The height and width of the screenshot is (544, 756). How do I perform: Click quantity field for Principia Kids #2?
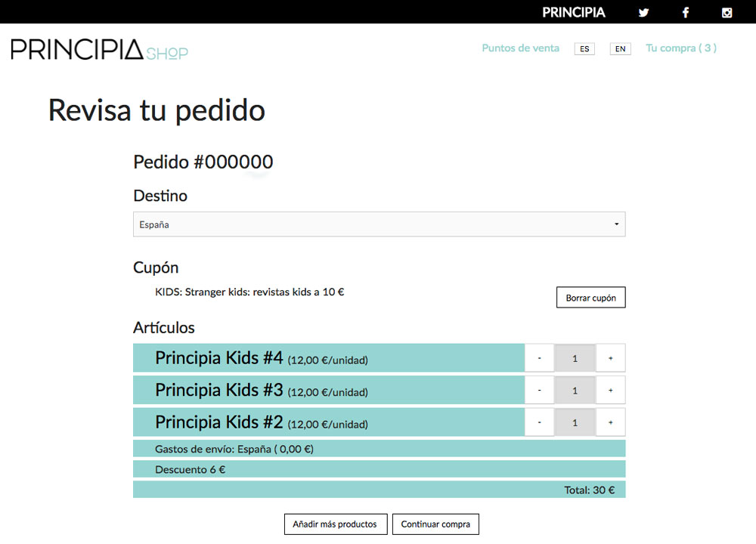[x=575, y=422]
